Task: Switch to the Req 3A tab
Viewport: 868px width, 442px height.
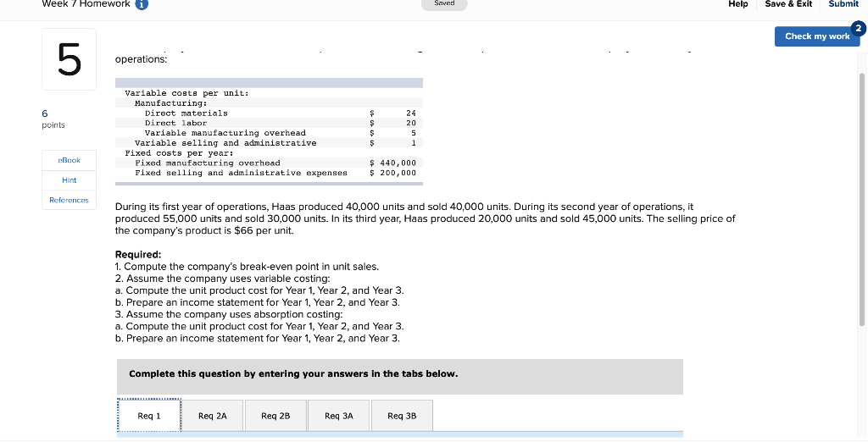Action: (x=339, y=416)
